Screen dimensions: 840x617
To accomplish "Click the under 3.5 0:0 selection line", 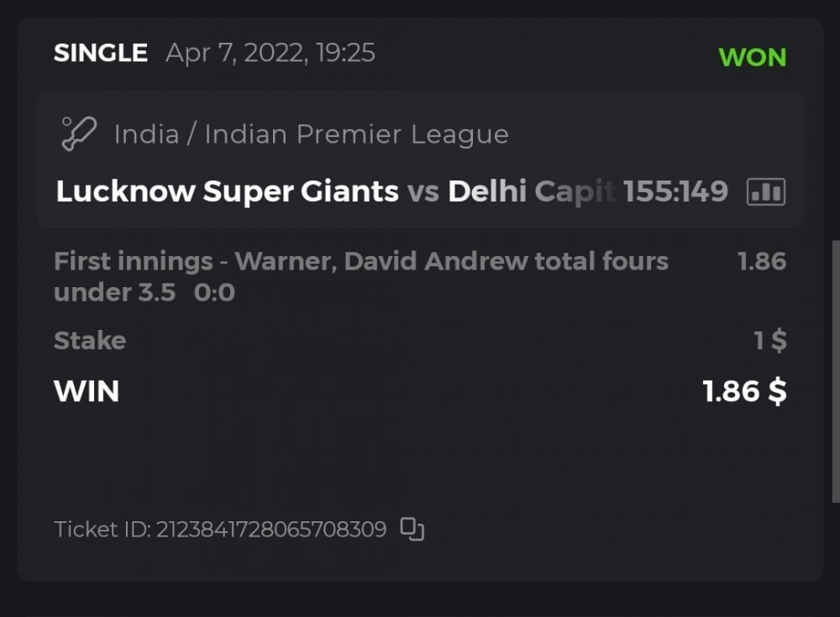I will tap(144, 293).
